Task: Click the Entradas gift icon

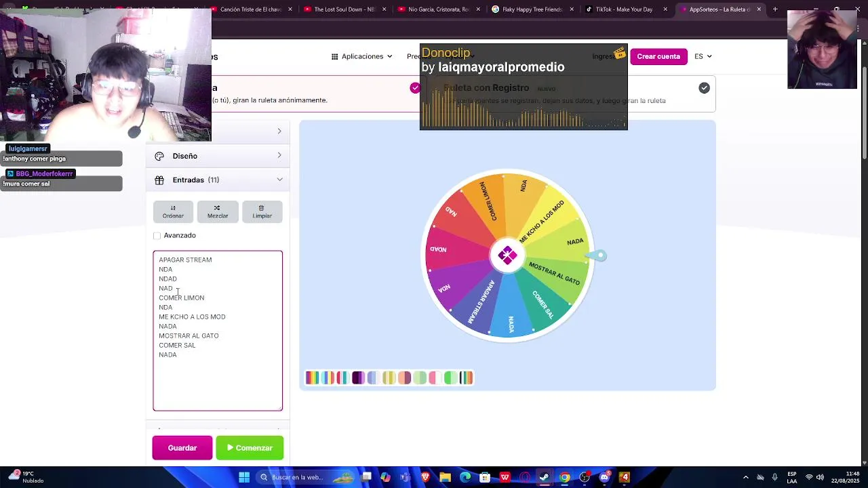Action: (x=159, y=180)
